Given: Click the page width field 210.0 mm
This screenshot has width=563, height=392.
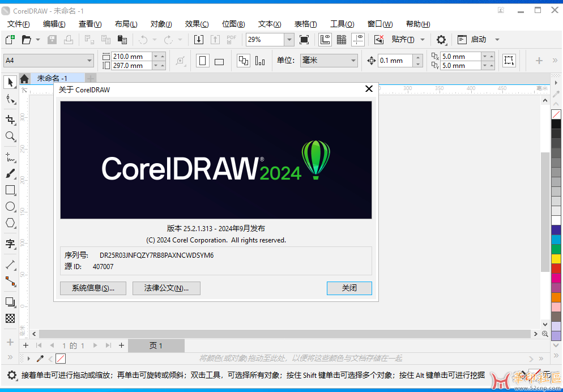Looking at the screenshot, I should pyautogui.click(x=131, y=56).
